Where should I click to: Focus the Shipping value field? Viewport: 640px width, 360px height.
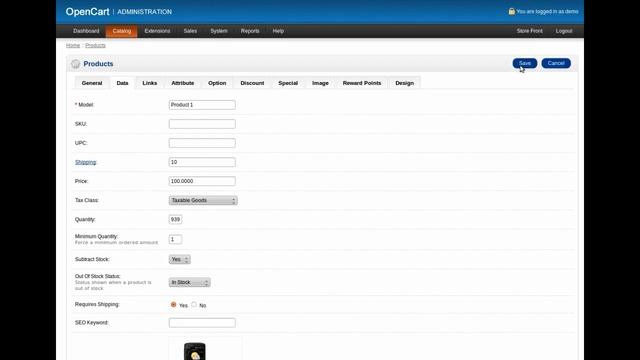point(202,162)
